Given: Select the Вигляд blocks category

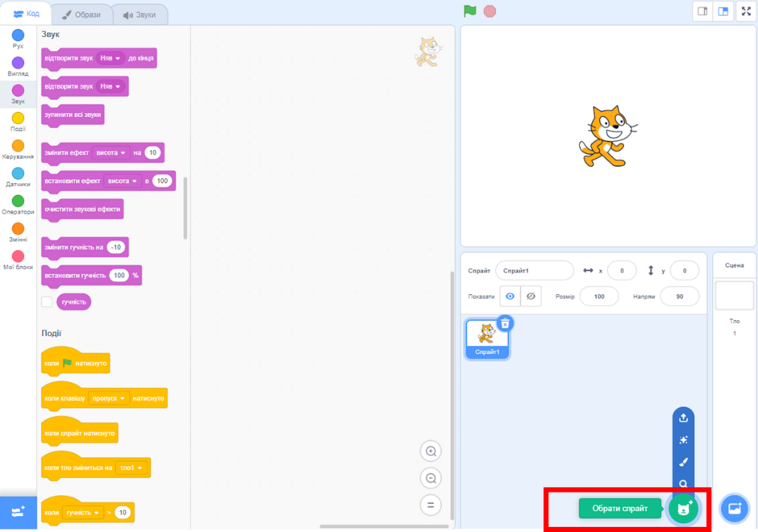Looking at the screenshot, I should coord(18,66).
